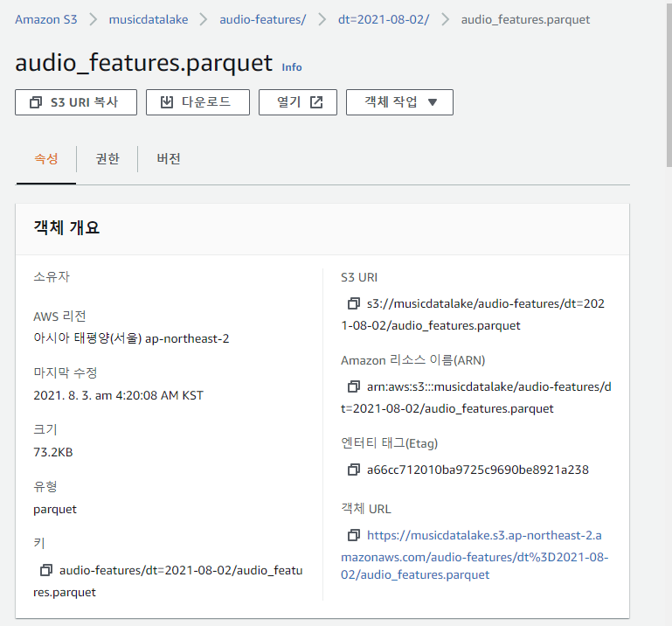Expand the 객체 작업 dropdown

399,102
